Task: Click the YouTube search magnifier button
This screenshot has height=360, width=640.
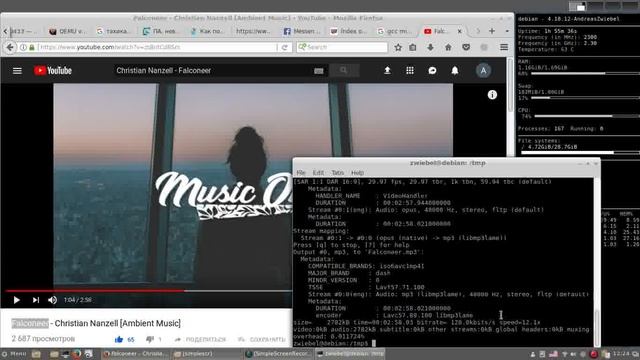Action: (x=344, y=70)
